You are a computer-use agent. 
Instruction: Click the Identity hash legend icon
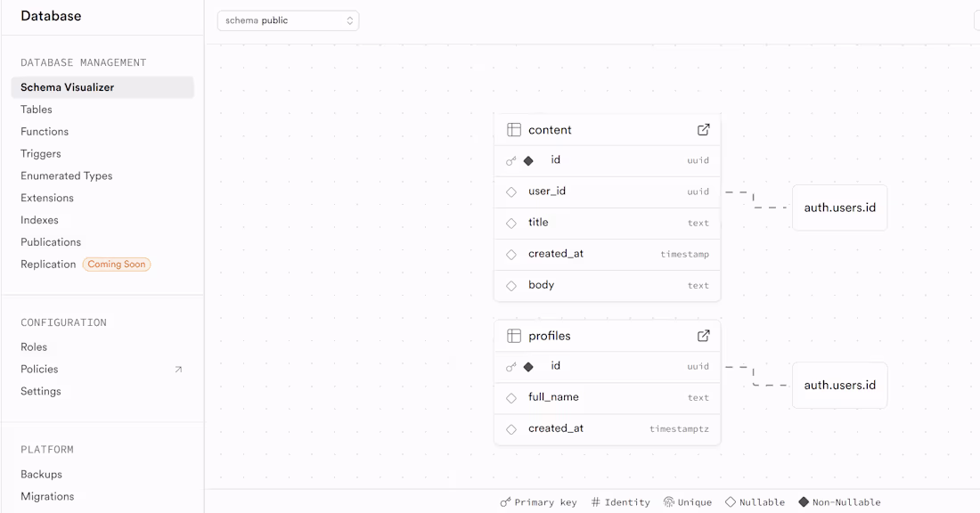point(596,501)
